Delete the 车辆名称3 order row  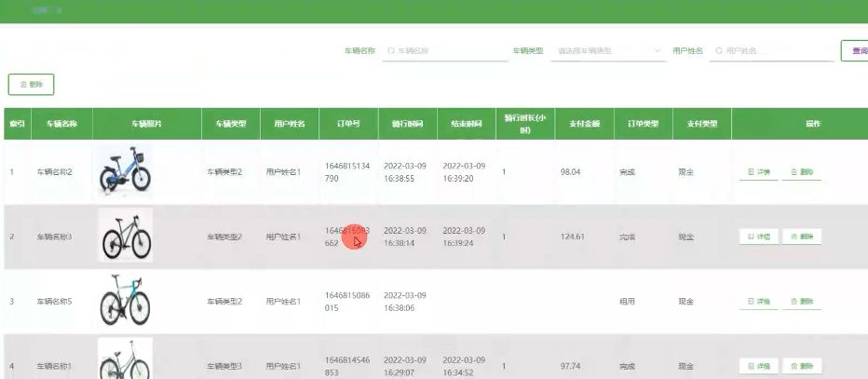[x=802, y=237]
